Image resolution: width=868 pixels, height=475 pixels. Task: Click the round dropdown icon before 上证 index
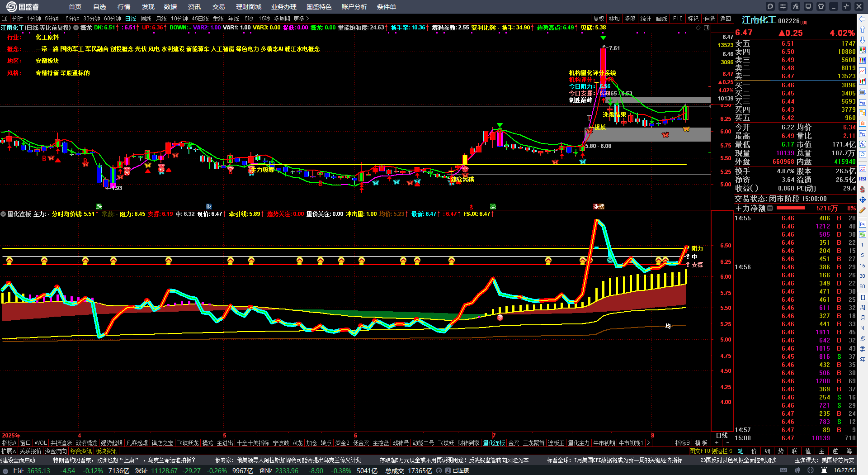(5, 470)
